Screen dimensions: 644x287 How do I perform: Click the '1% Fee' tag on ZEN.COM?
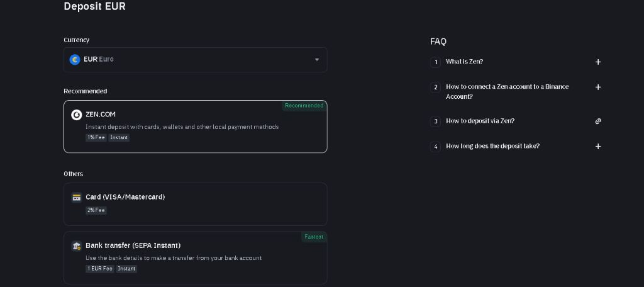click(x=96, y=138)
